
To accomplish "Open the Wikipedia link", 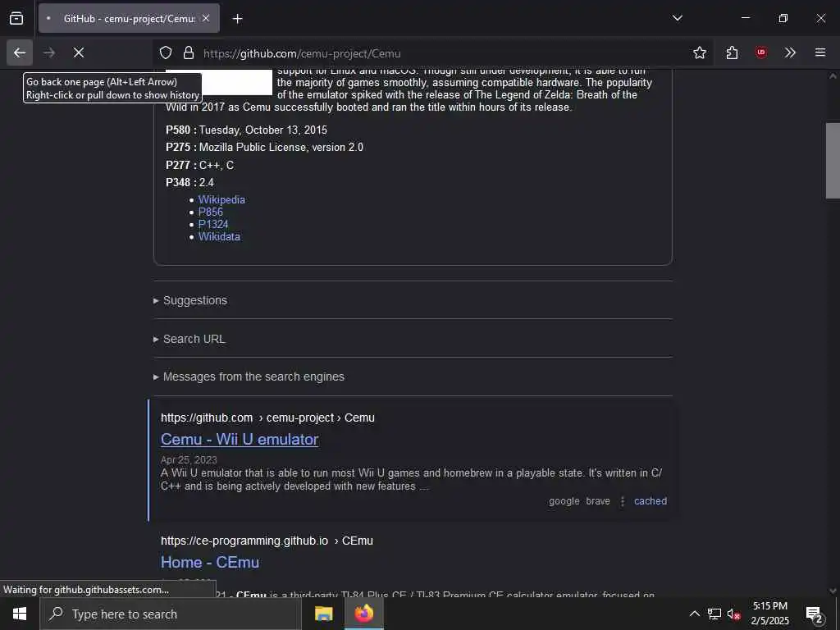I will [221, 199].
